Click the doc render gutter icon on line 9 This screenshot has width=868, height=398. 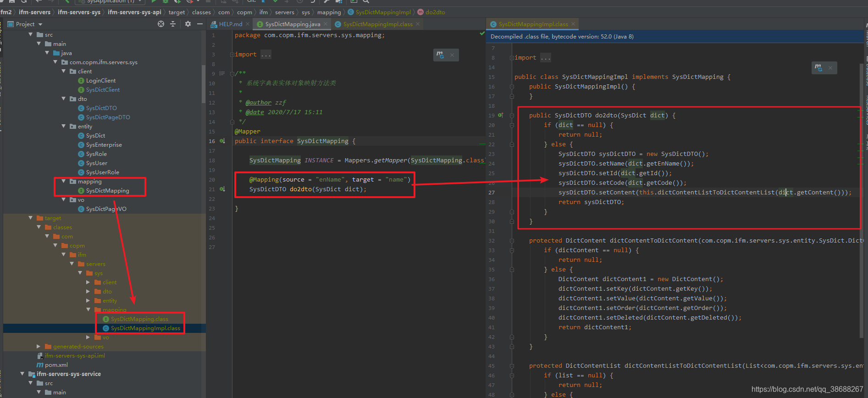point(222,73)
